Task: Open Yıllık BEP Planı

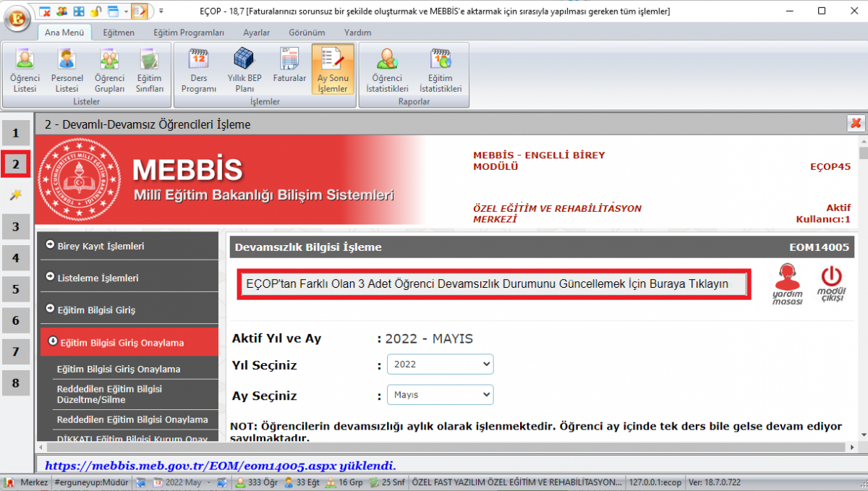Action: tap(244, 70)
